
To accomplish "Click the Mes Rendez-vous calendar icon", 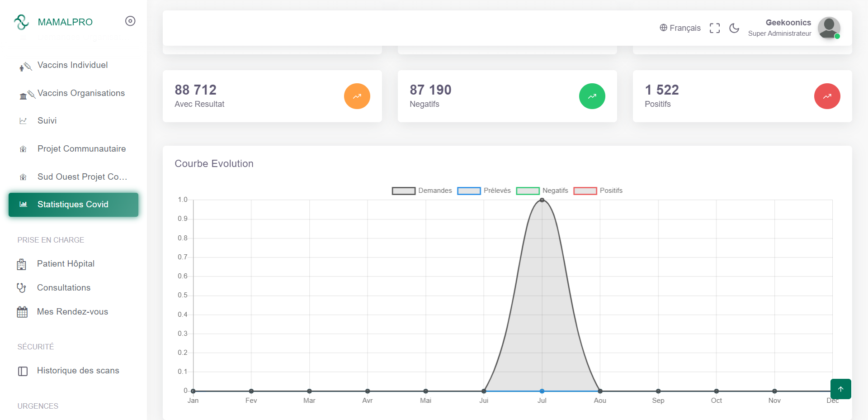I will (x=22, y=312).
